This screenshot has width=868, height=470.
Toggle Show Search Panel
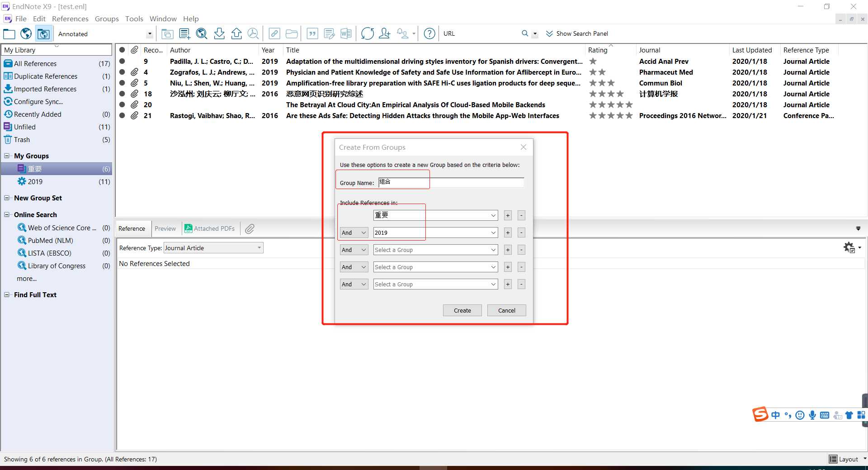(577, 33)
